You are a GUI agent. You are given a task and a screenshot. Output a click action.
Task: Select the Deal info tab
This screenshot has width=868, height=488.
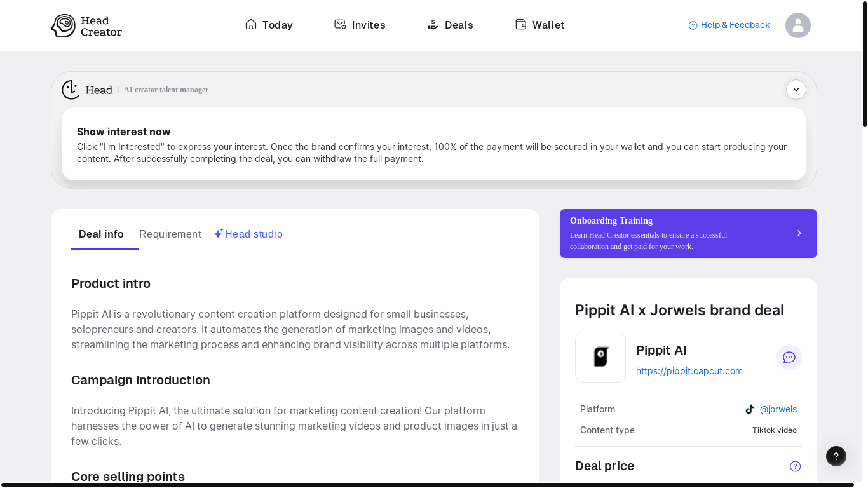tap(101, 234)
